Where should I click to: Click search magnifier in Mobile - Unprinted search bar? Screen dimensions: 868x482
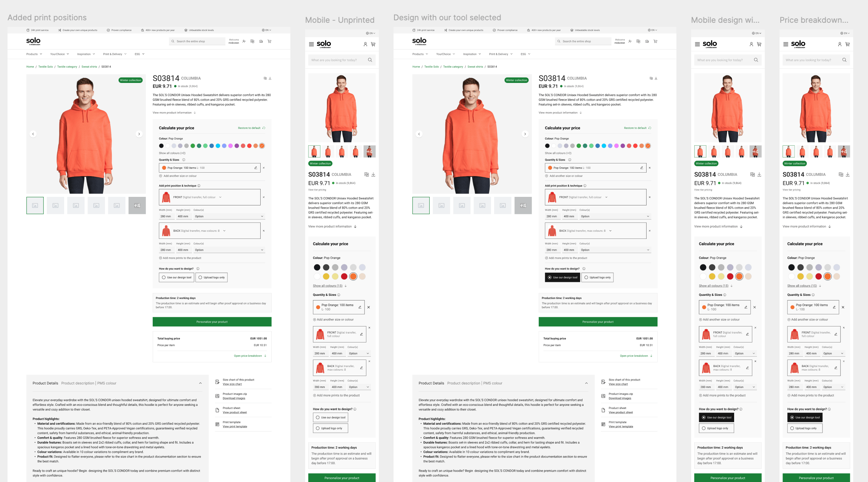[370, 60]
